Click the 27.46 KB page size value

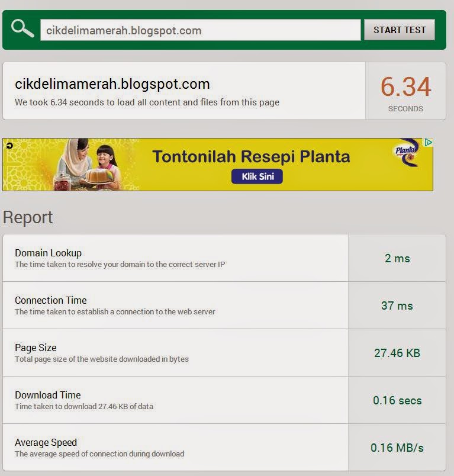(x=397, y=353)
